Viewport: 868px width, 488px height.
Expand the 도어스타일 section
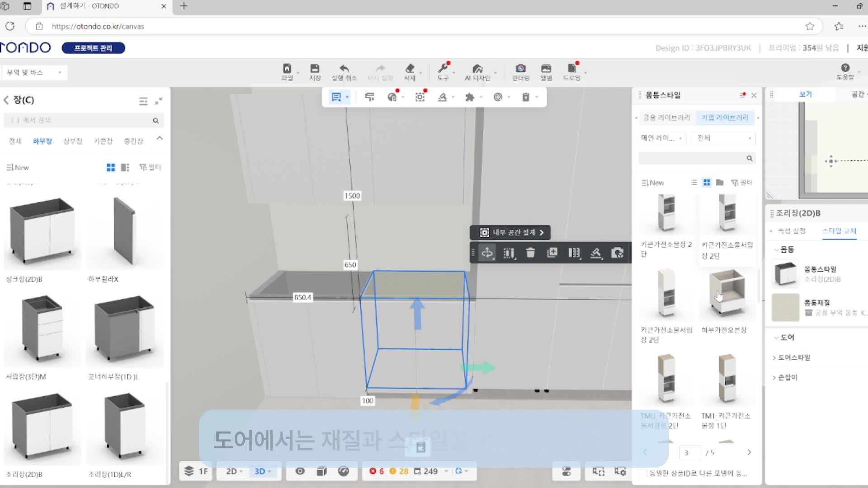793,357
